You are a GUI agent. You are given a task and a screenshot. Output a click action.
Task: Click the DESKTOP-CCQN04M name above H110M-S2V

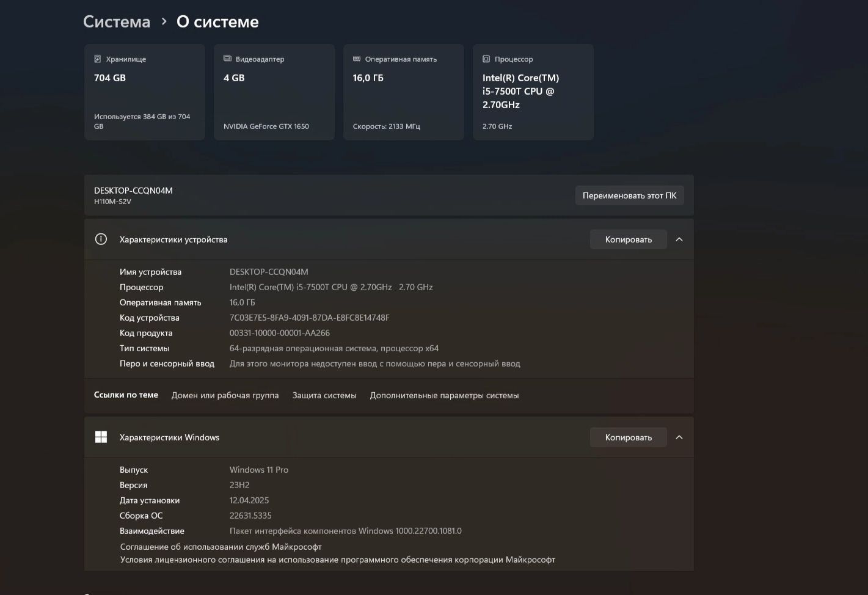[133, 191]
